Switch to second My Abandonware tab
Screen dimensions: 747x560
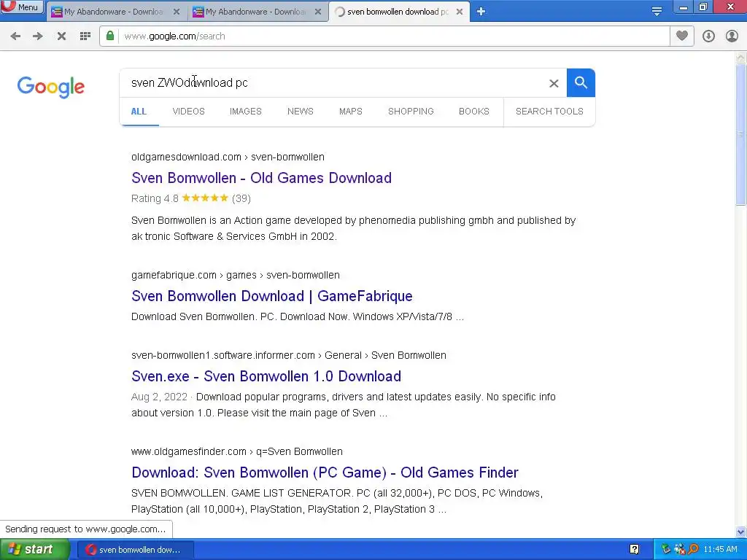[258, 12]
